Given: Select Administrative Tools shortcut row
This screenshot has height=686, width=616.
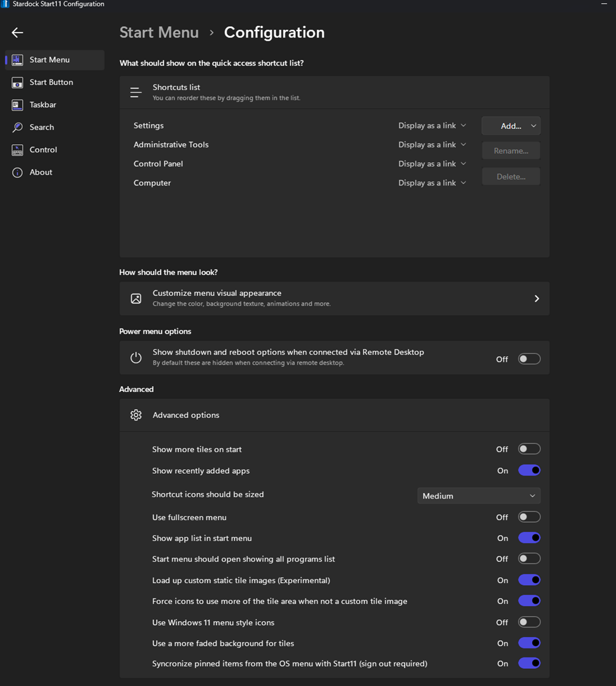Looking at the screenshot, I should tap(171, 145).
